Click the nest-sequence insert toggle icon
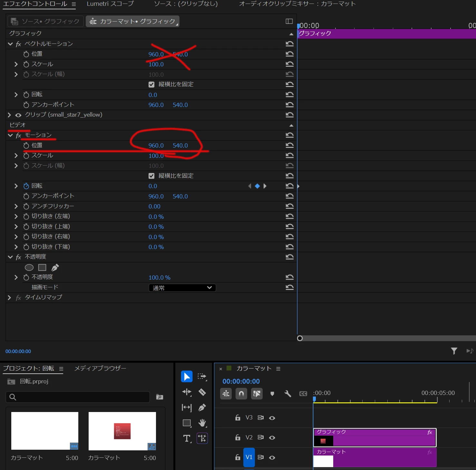This screenshot has height=470, width=476. click(x=226, y=393)
